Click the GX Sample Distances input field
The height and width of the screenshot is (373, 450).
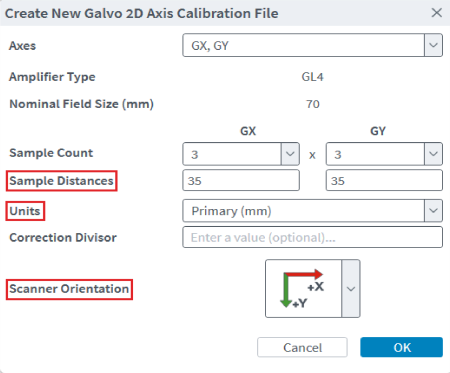(x=241, y=180)
